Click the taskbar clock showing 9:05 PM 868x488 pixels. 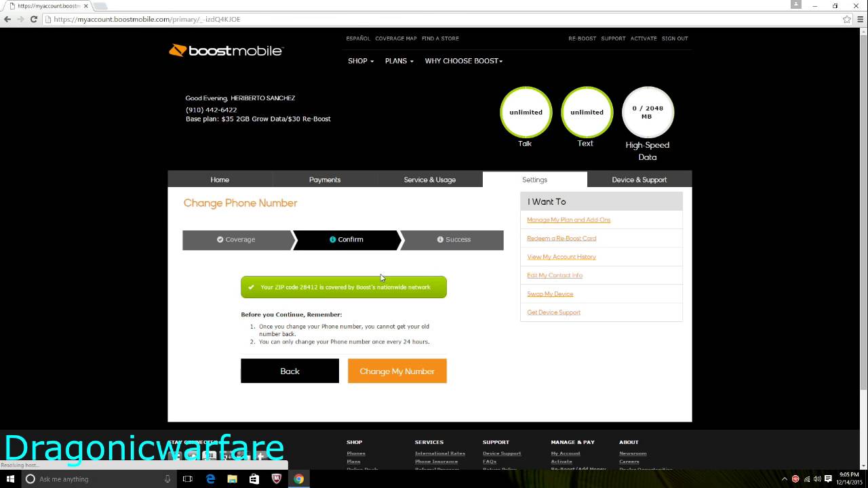click(x=849, y=479)
